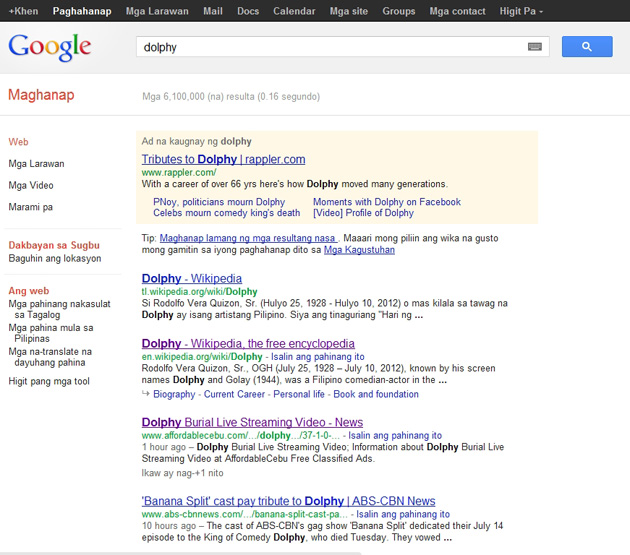Viewport: 630px width, 555px height.
Task: Jump to Book and foundation section link
Action: pyautogui.click(x=376, y=394)
